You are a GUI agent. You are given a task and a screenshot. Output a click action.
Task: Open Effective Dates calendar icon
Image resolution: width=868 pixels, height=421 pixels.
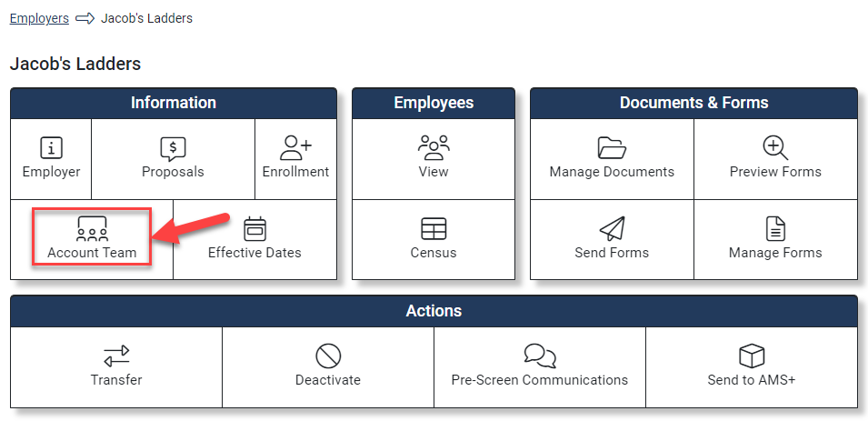(x=254, y=229)
